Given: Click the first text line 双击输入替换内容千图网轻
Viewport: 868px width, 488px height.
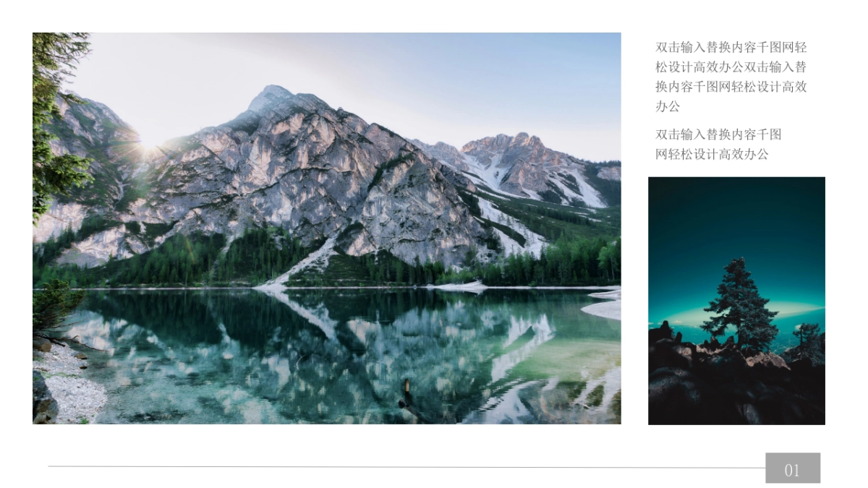Looking at the screenshot, I should pos(731,48).
